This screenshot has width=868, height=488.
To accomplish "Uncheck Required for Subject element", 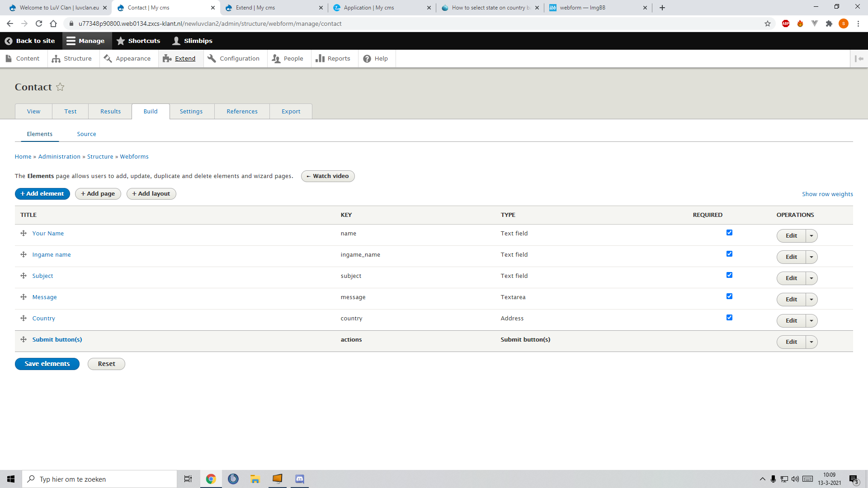I will 729,275.
